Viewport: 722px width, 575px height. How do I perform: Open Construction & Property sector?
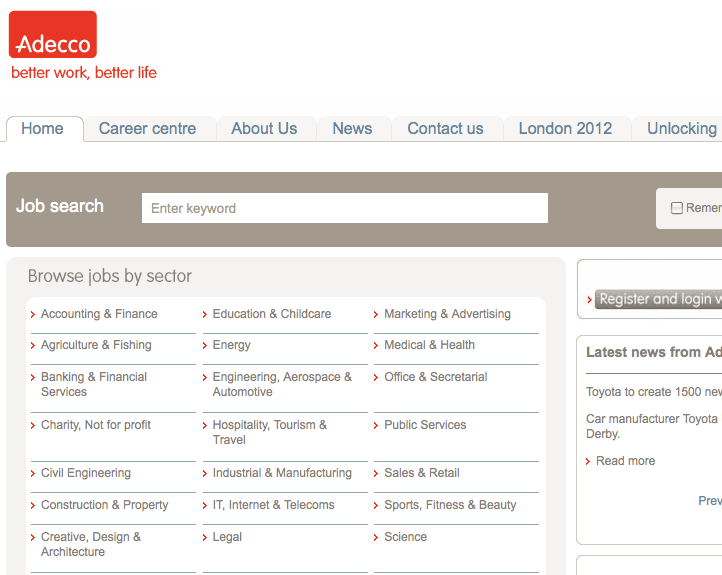click(105, 505)
